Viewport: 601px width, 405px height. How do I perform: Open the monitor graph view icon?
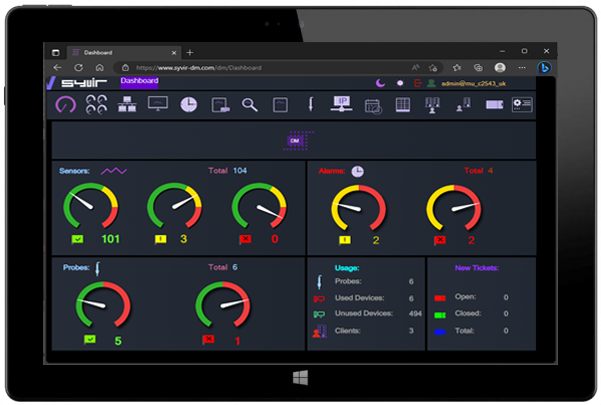158,104
